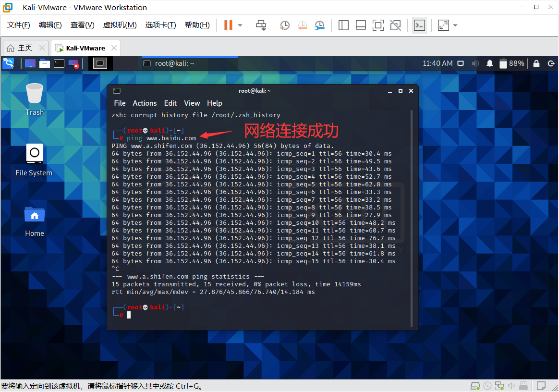Viewport: 559px width, 392px height.
Task: Open the notifications bell icon
Action: (490, 63)
